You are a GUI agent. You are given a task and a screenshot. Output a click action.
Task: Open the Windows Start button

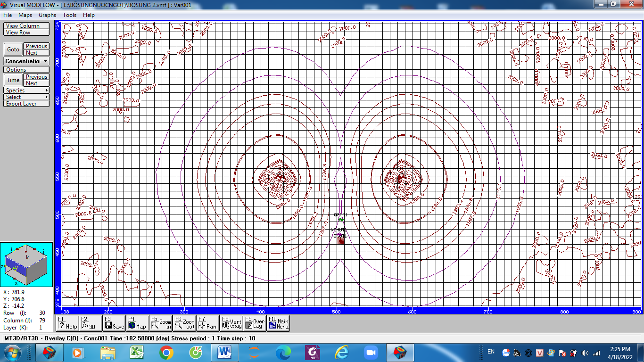tap(12, 352)
